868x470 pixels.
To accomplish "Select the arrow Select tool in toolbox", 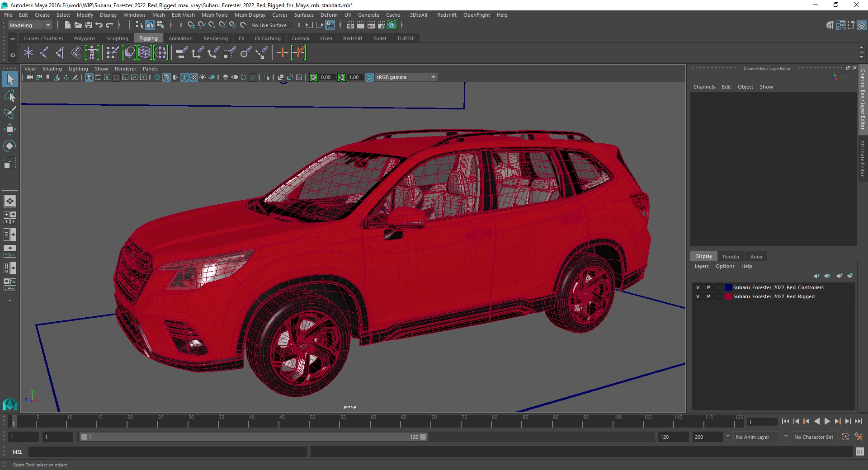I will [10, 80].
